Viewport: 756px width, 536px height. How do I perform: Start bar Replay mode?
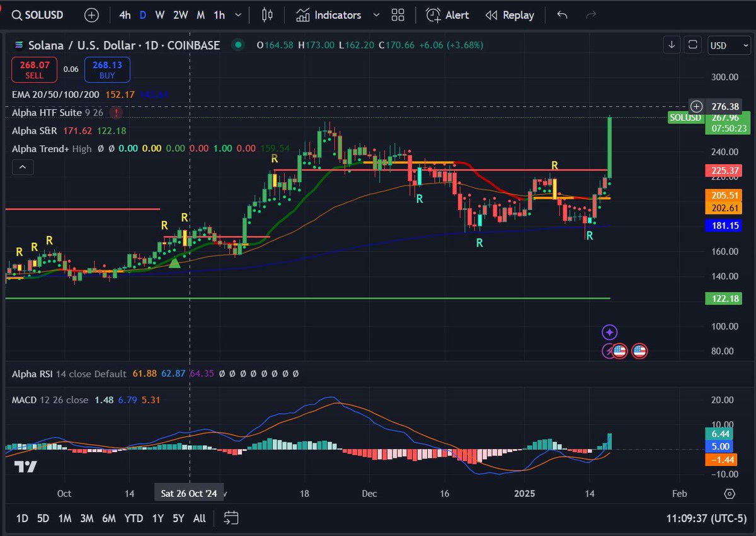[x=510, y=15]
